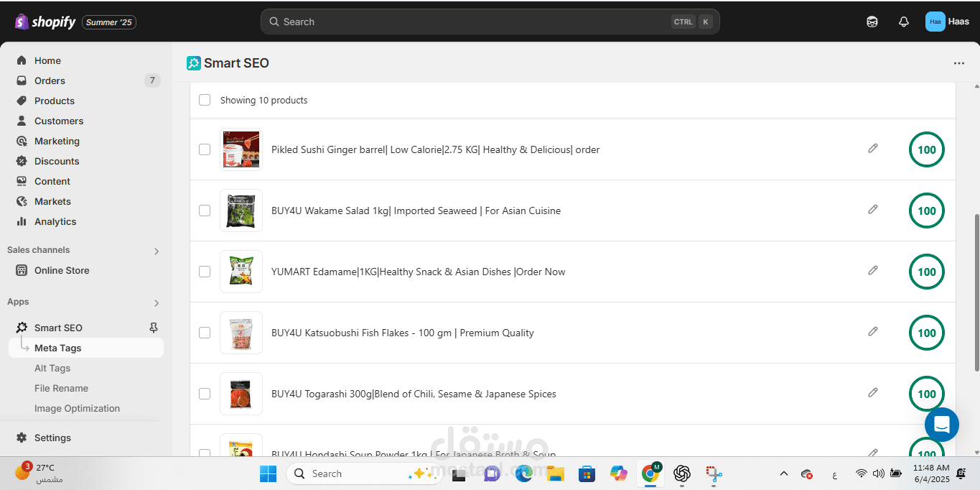
Task: Open Microsoft Store from the taskbar
Action: point(587,473)
